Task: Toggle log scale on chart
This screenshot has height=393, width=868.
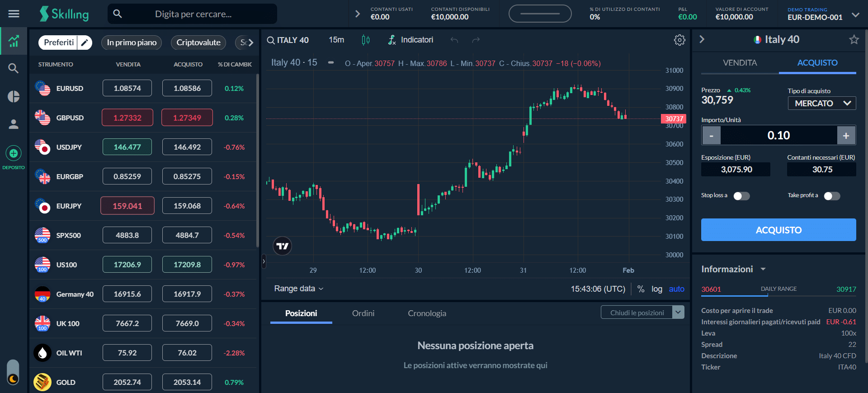Action: click(657, 289)
